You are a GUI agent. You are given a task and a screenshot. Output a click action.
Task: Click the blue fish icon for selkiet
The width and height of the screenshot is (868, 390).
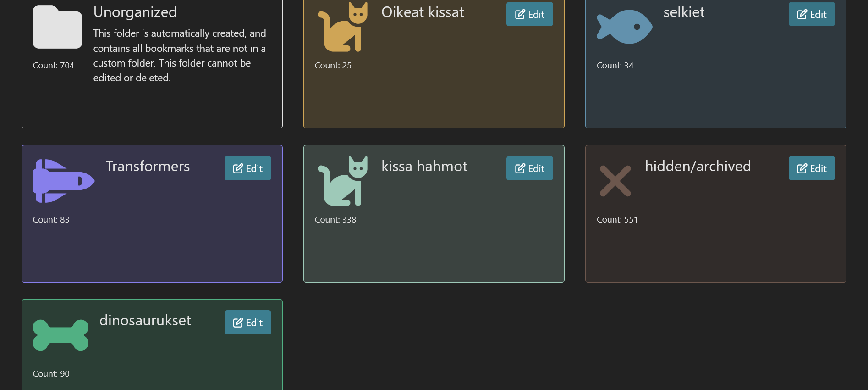pos(624,27)
